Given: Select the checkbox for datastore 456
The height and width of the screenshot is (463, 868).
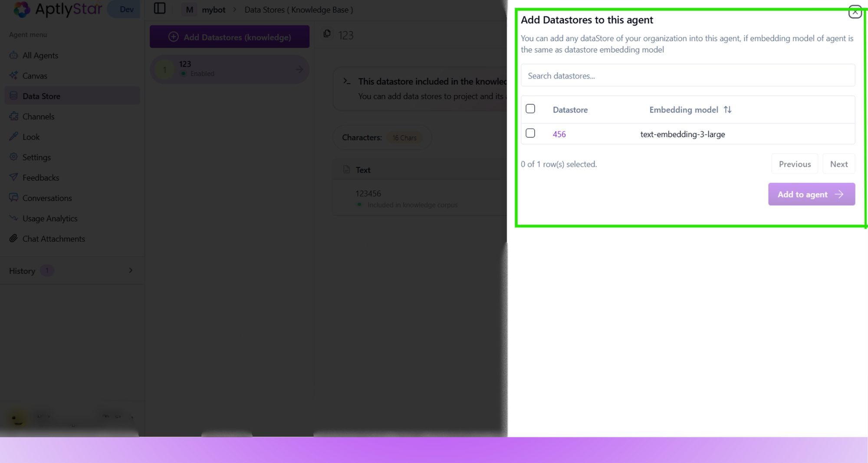Looking at the screenshot, I should [x=530, y=133].
